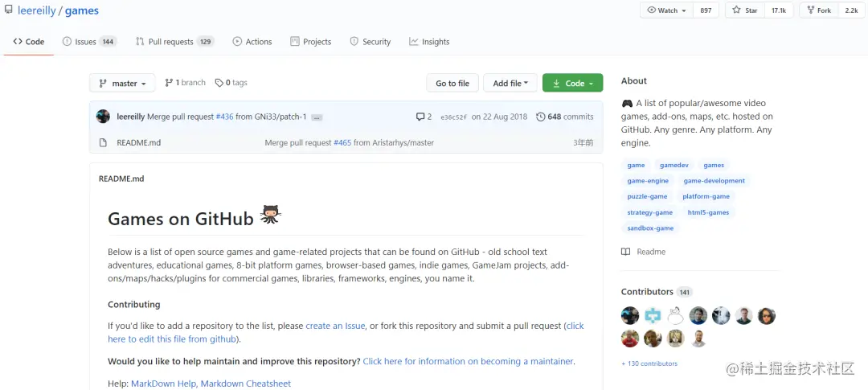Open the 648 commits history link
The width and height of the screenshot is (868, 390).
(565, 117)
